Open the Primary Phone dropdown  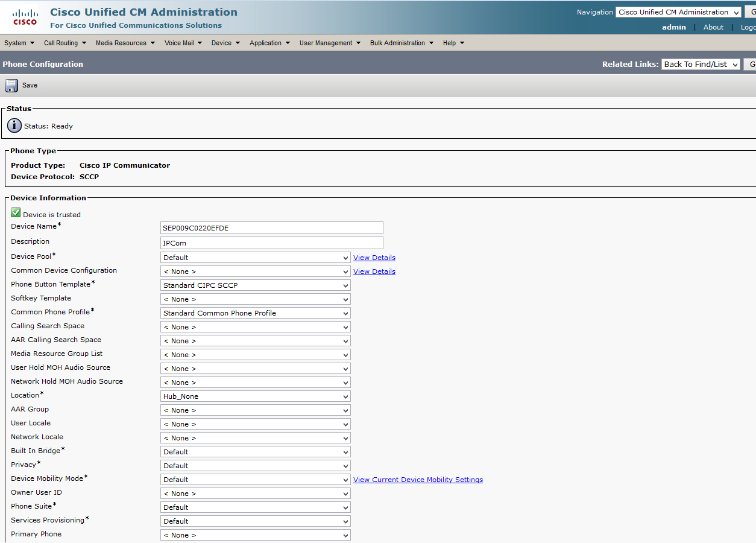tap(256, 535)
